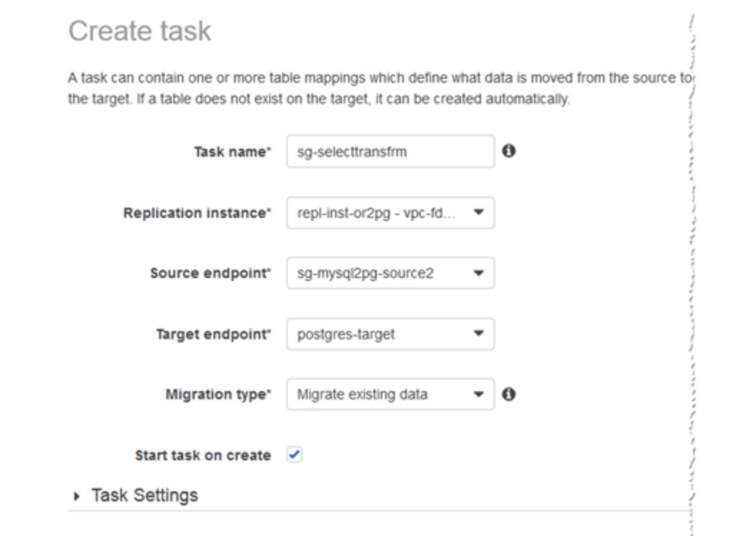756x536 pixels.
Task: Click the caret arrow on postgres-target dropdown
Action: click(x=479, y=333)
